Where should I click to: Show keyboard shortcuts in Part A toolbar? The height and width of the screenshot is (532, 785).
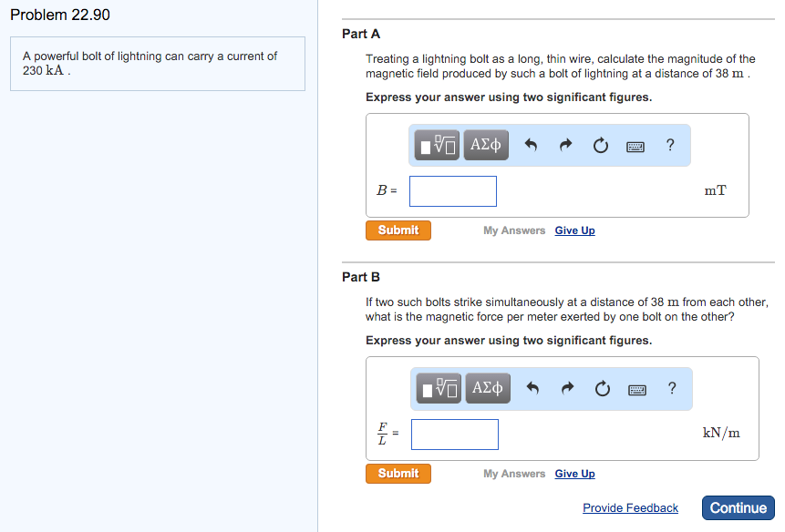coord(635,146)
